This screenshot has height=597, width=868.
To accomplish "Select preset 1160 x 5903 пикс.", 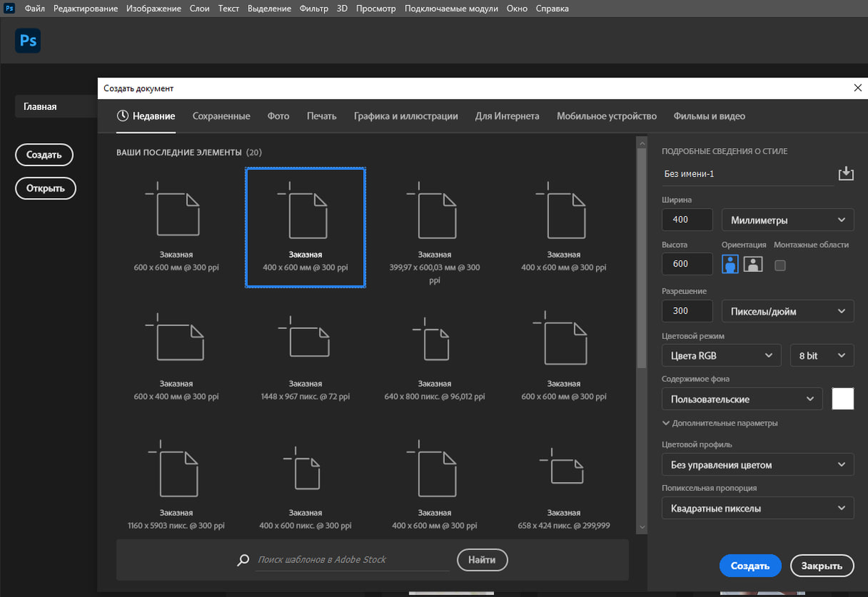I will pos(176,480).
